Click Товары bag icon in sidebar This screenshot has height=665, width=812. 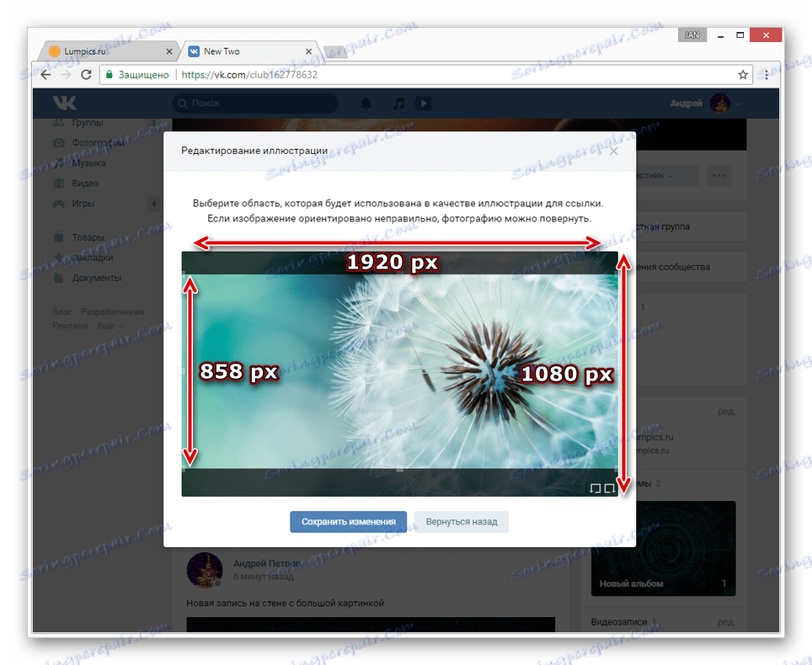tap(59, 237)
